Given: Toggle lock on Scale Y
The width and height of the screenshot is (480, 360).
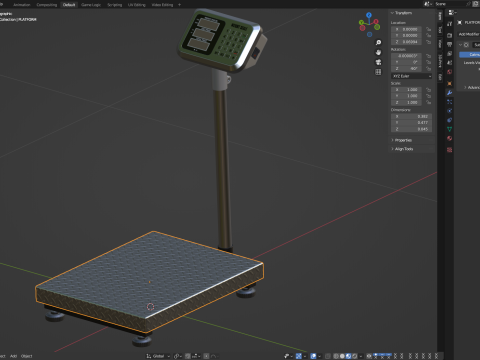Looking at the screenshot, I should click(428, 96).
